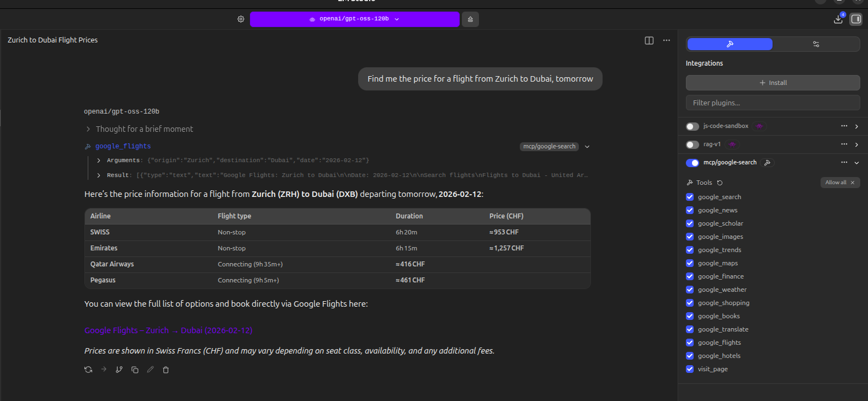This screenshot has width=868, height=401.
Task: Expand the js-code-sandbox plugin details
Action: [856, 126]
